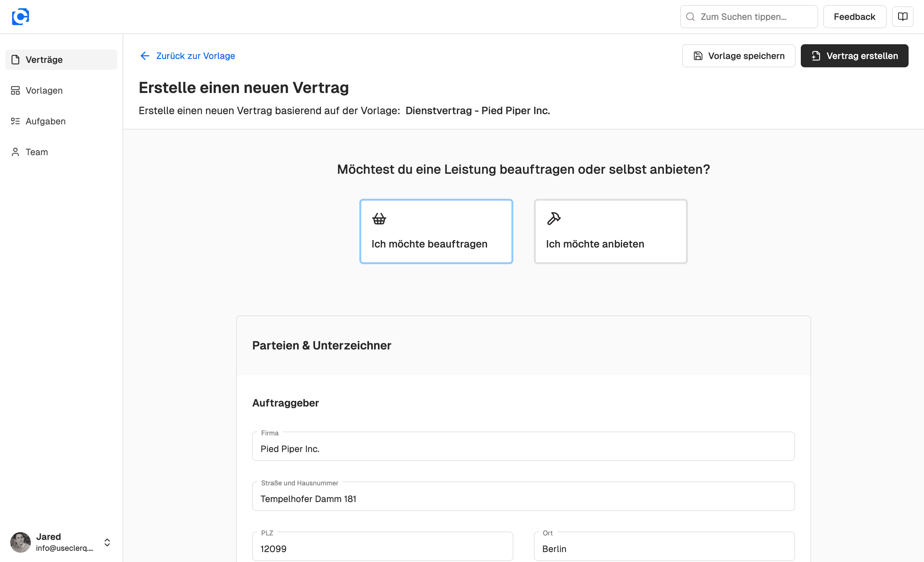924x562 pixels.
Task: Expand the Jared account switcher chevron
Action: click(x=107, y=542)
